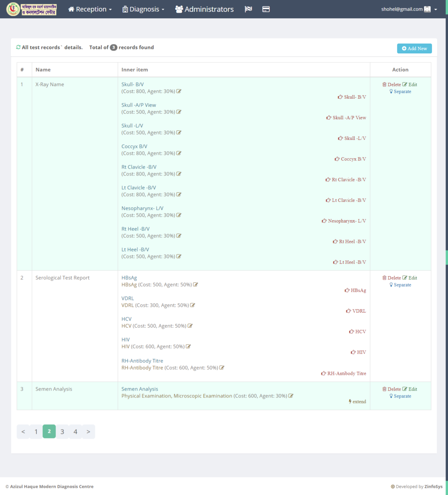Go to page 3 in pagination

click(63, 432)
